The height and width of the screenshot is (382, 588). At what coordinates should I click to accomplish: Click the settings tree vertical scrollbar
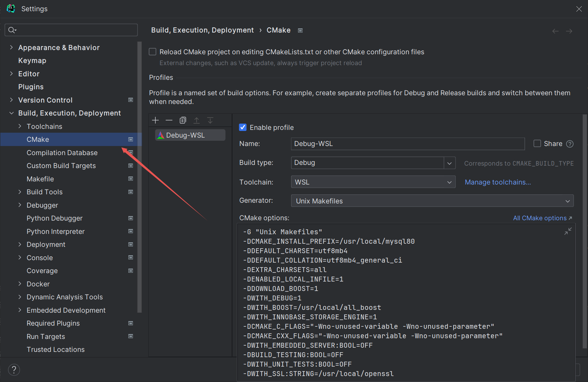[x=140, y=177]
